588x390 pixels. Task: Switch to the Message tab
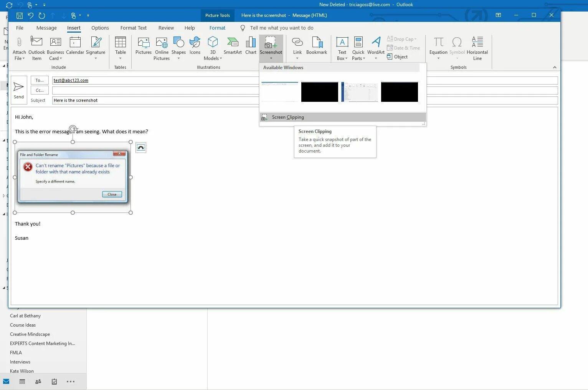pos(46,28)
